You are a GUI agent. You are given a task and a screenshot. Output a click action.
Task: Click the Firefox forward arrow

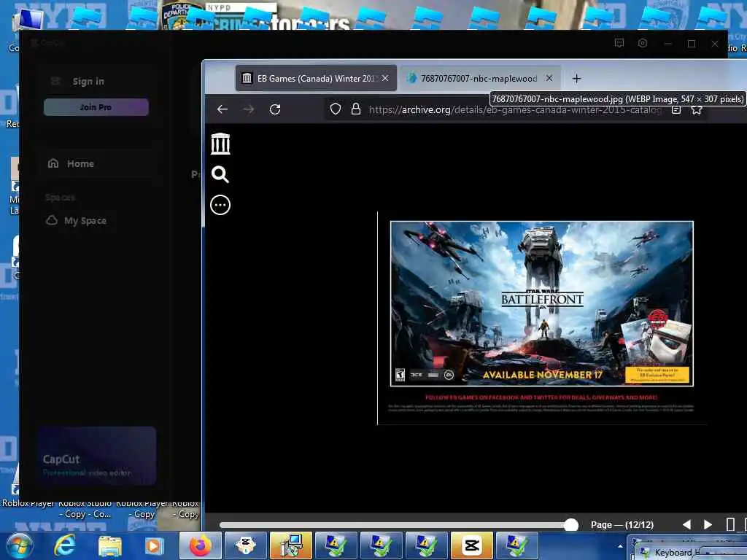pos(249,109)
